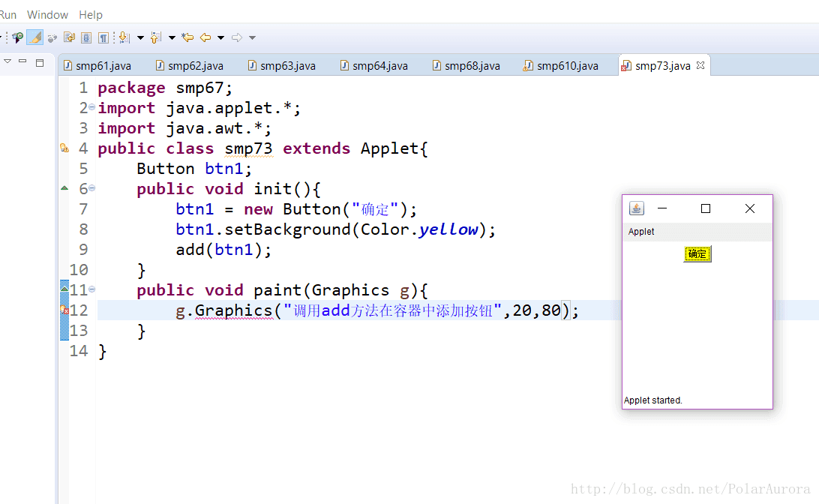Select the smp73.java editor tab
Viewport: 819px width, 504px height.
point(663,66)
